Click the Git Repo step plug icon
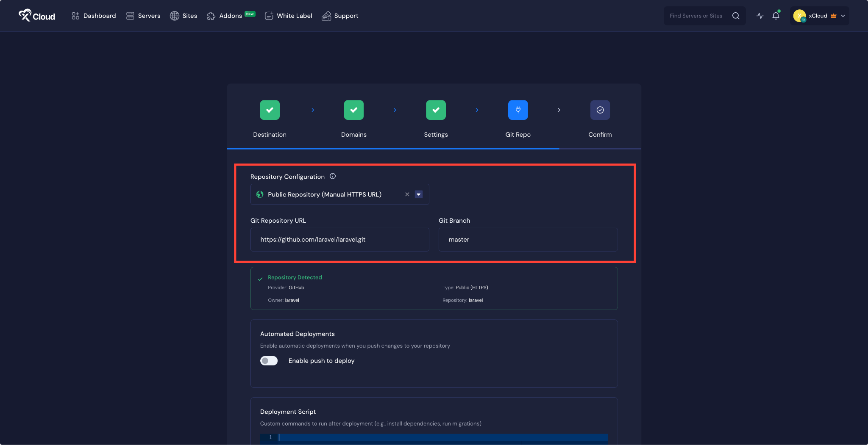This screenshot has width=868, height=445. pyautogui.click(x=518, y=110)
